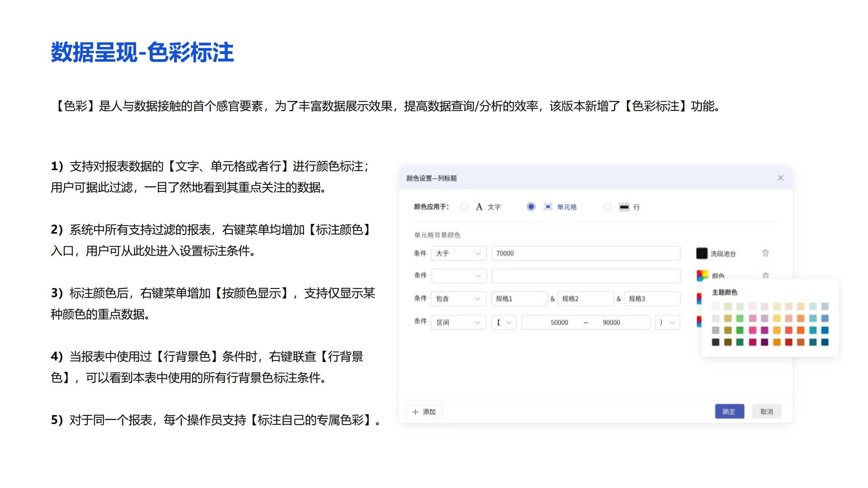Click the 单元格 cell icon
This screenshot has height=488, width=868.
[x=548, y=207]
